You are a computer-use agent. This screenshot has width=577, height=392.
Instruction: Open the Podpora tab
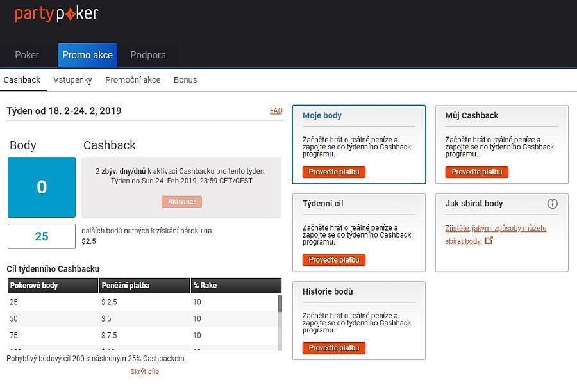[x=148, y=55]
